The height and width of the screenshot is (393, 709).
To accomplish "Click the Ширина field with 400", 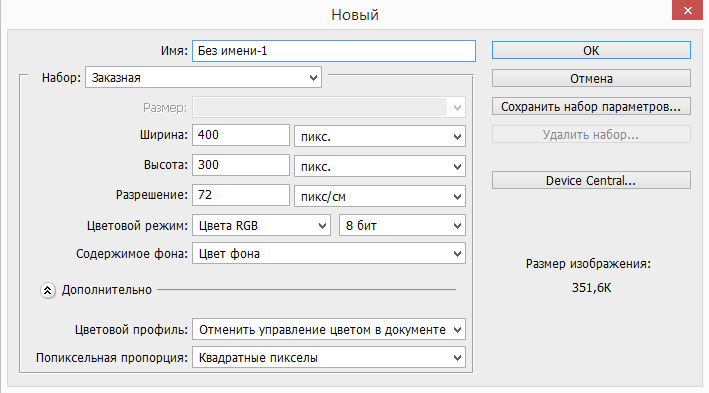I will [241, 135].
